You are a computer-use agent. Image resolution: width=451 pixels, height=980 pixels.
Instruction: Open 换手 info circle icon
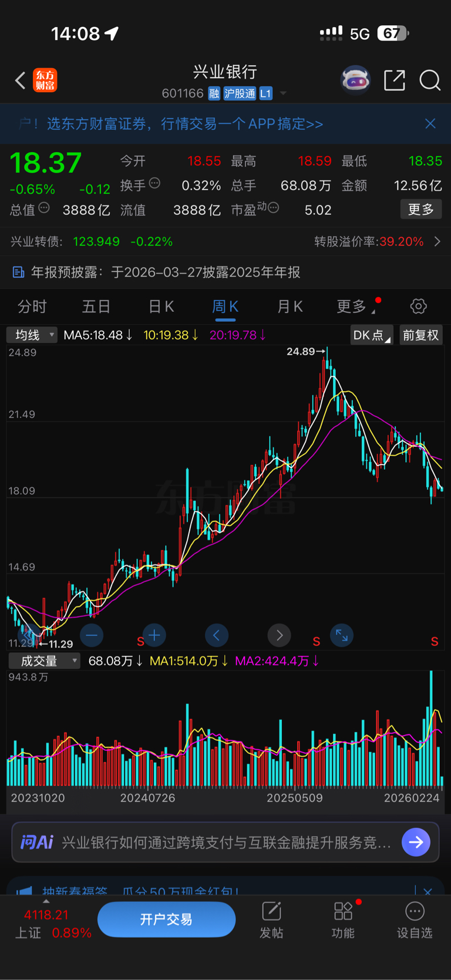(154, 183)
